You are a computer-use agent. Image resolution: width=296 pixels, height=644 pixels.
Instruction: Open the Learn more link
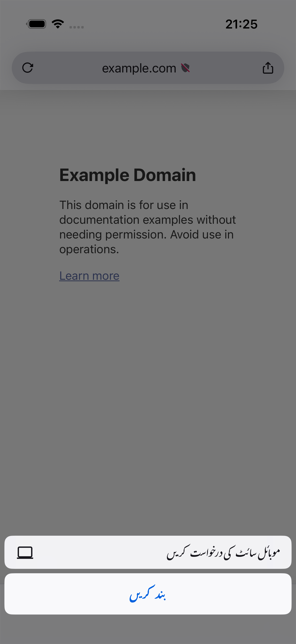89,276
